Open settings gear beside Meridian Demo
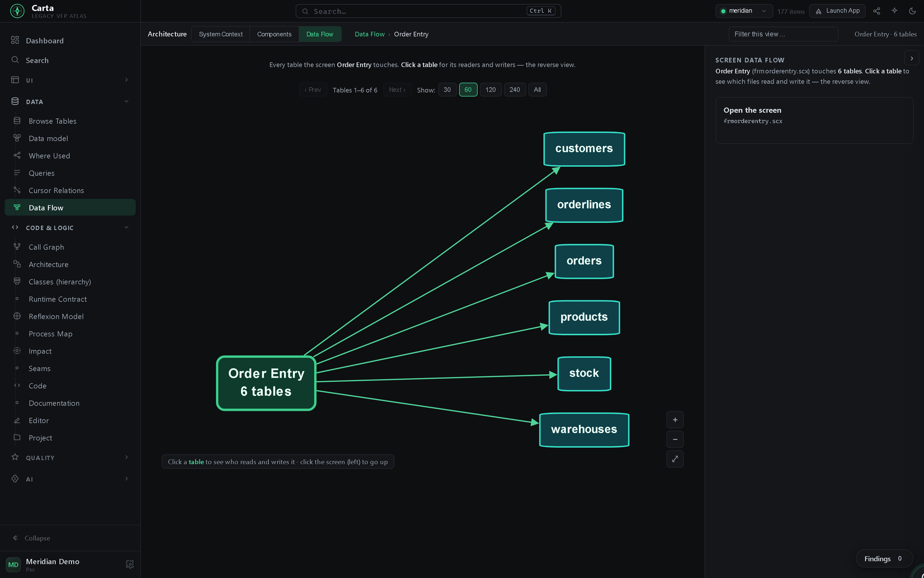 (x=129, y=564)
